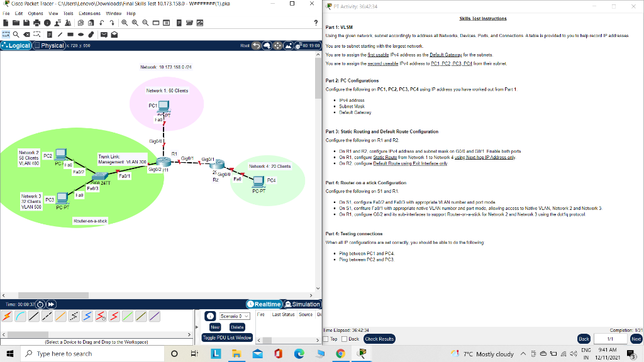
Task: Select copper cross-over dashed cable
Action: click(47, 317)
